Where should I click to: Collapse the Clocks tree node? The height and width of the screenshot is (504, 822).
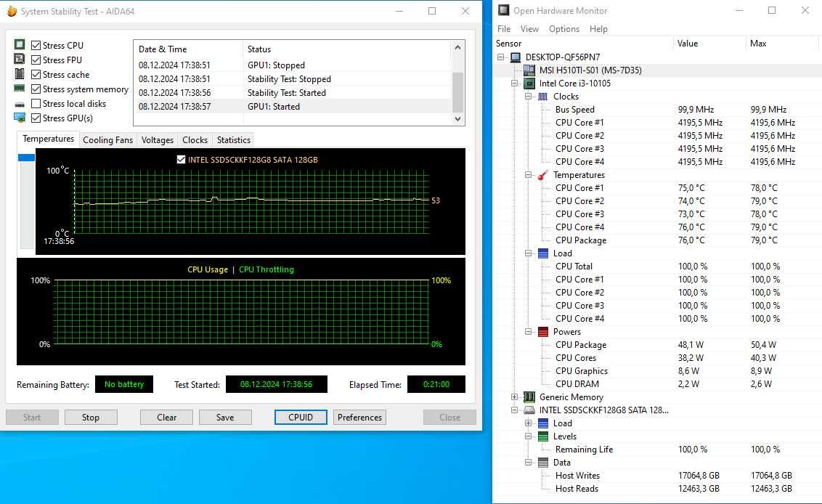(x=528, y=97)
